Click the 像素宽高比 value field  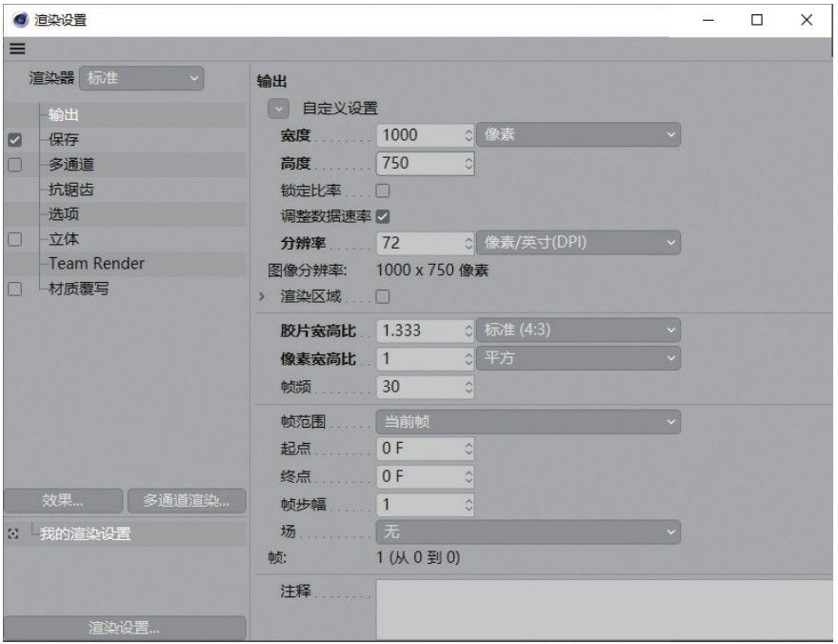pos(420,358)
